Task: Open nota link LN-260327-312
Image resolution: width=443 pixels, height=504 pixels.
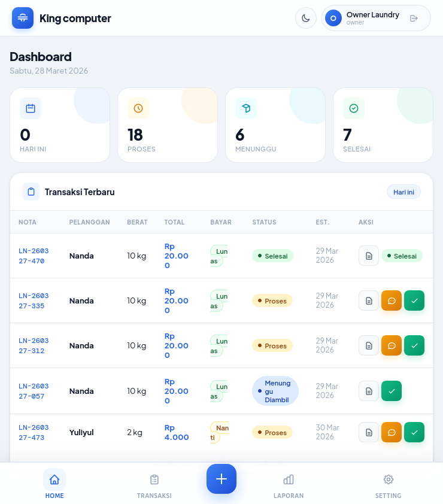Action: [34, 345]
